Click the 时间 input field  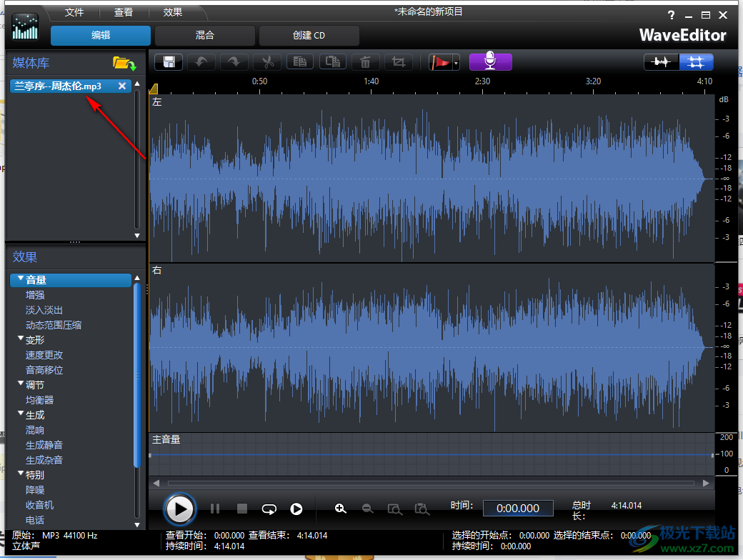coord(518,508)
